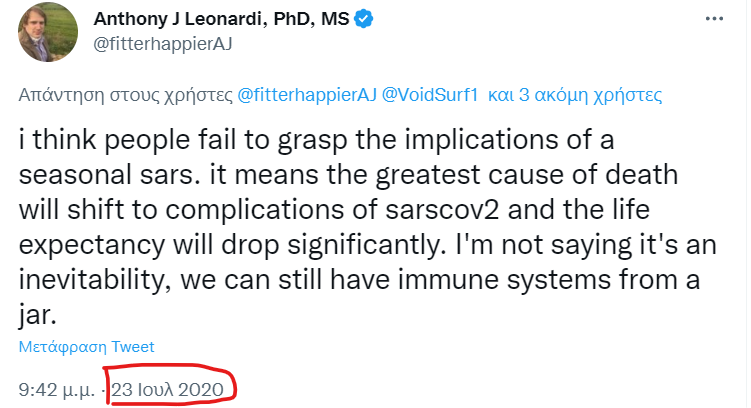Click the word "sarscov2" in the tweet body

442,210
